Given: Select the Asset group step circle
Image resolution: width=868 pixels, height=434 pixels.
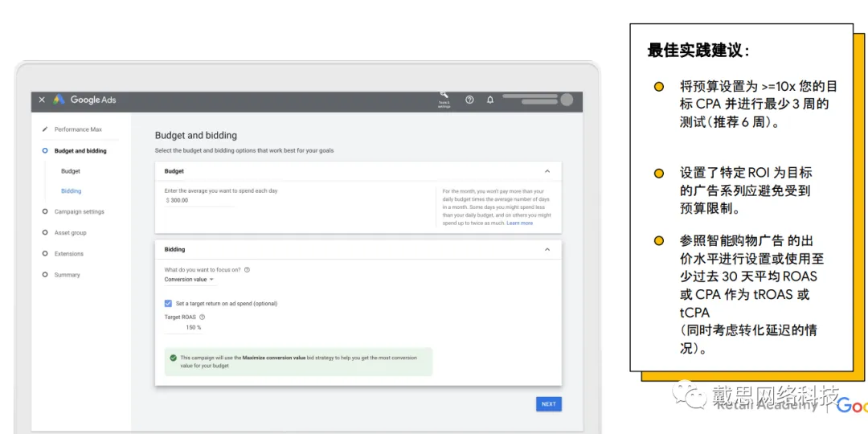Looking at the screenshot, I should [45, 232].
